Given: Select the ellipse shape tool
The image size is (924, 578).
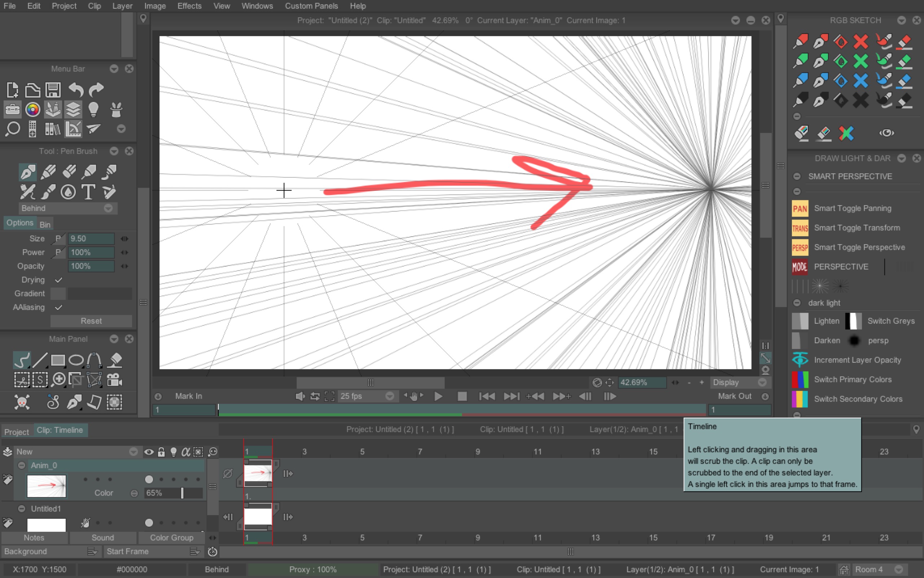Looking at the screenshot, I should click(x=76, y=360).
